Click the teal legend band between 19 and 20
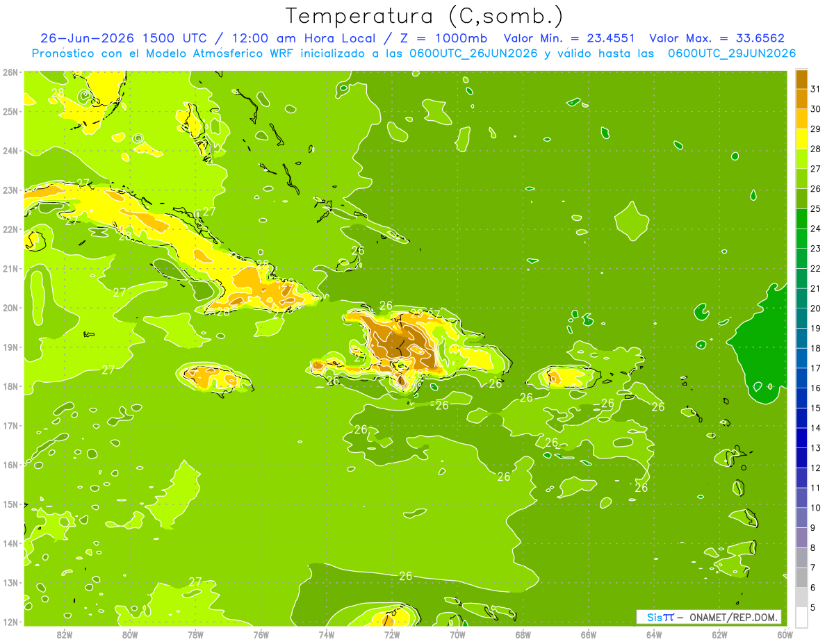The width and height of the screenshot is (834, 644). click(801, 318)
